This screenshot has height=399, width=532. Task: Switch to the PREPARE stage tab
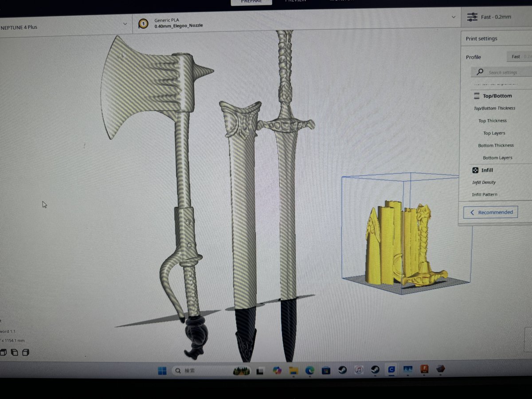click(x=250, y=2)
